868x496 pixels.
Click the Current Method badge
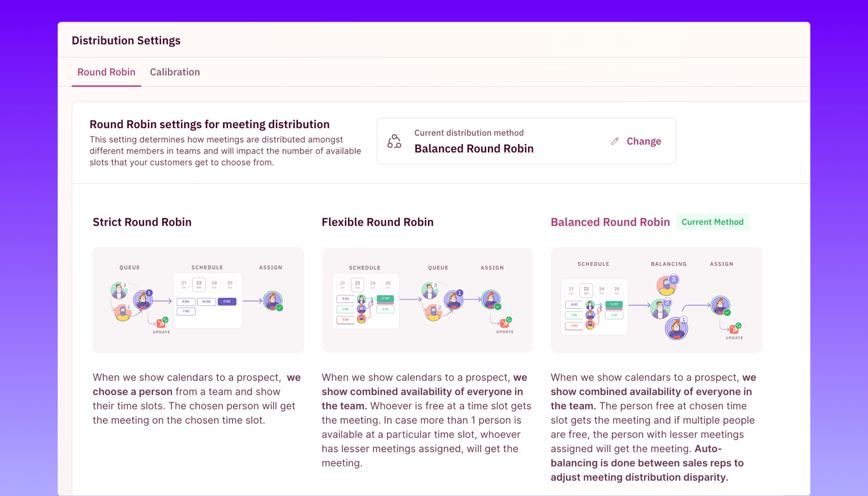(x=712, y=222)
